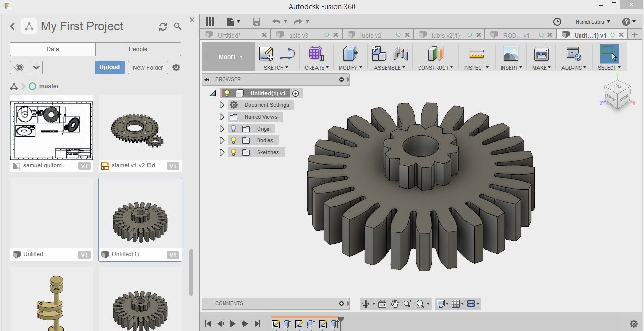Toggle visibility of Origin folder
This screenshot has height=331, width=644.
coord(233,129)
